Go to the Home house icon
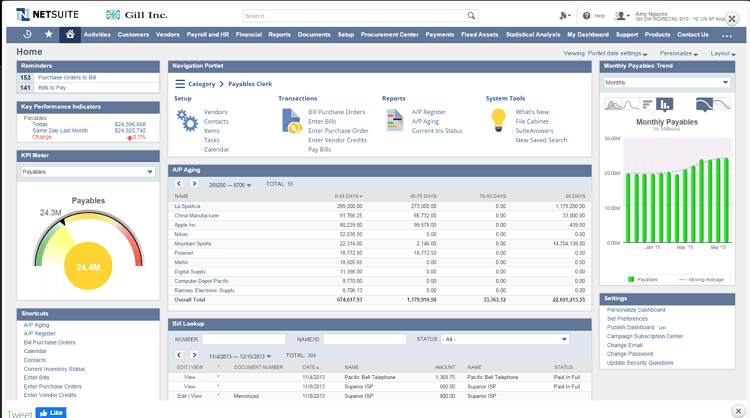750x418 pixels. [x=70, y=34]
